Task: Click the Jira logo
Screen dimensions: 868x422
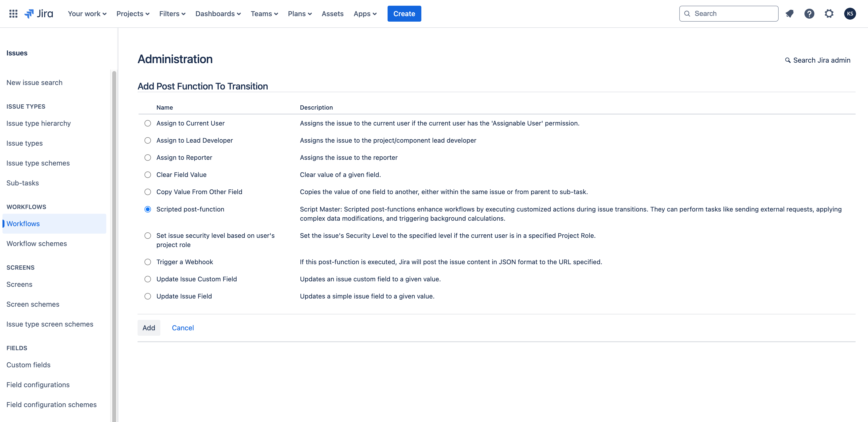Action: 39,13
